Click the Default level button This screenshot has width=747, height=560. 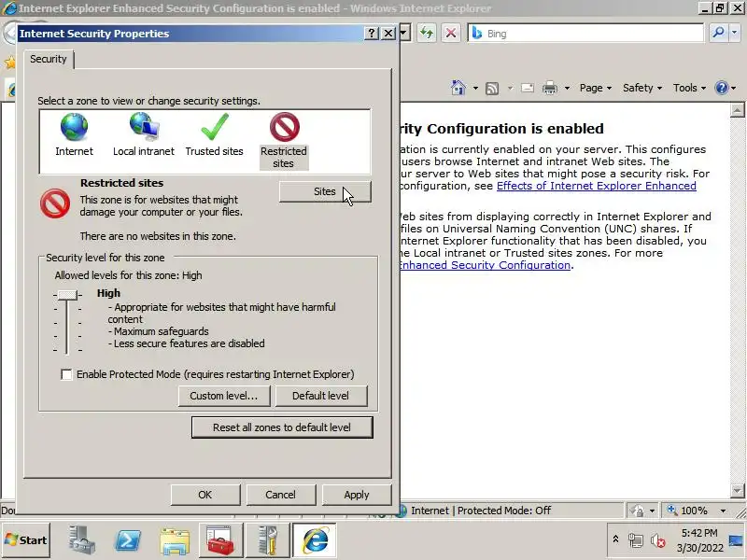pos(320,396)
